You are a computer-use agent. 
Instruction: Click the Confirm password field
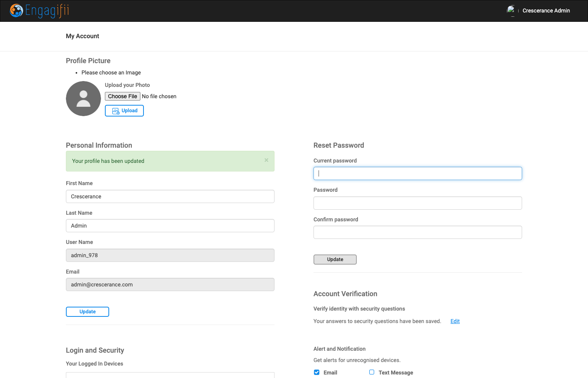coord(418,232)
